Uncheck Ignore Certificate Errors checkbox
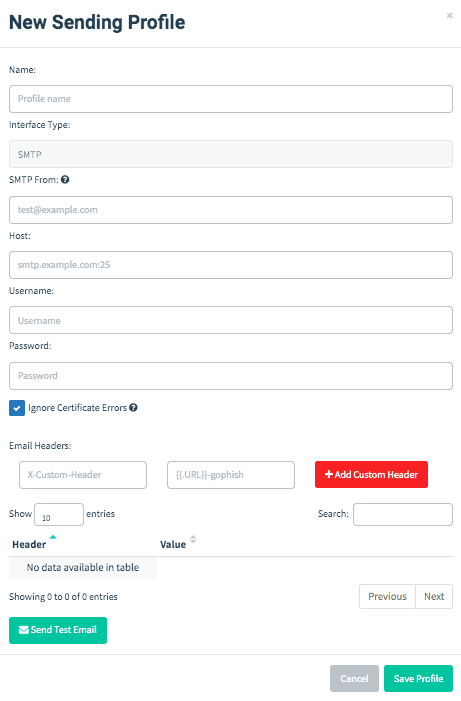This screenshot has height=701, width=461. pyautogui.click(x=17, y=408)
